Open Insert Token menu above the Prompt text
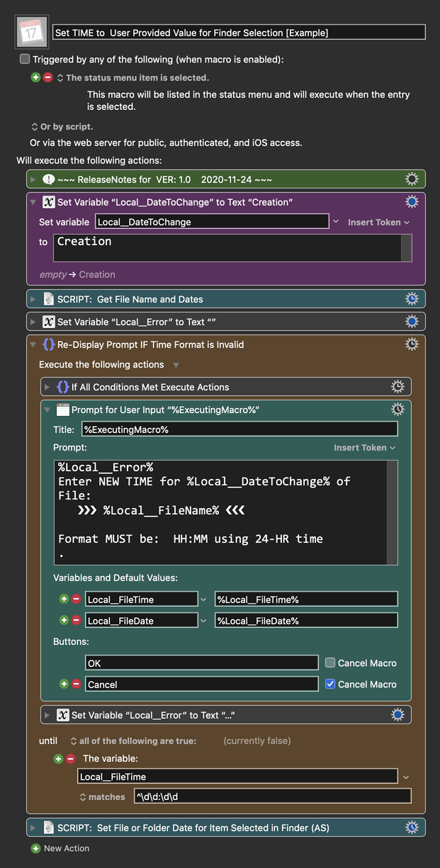Image resolution: width=440 pixels, height=868 pixels. pyautogui.click(x=365, y=448)
